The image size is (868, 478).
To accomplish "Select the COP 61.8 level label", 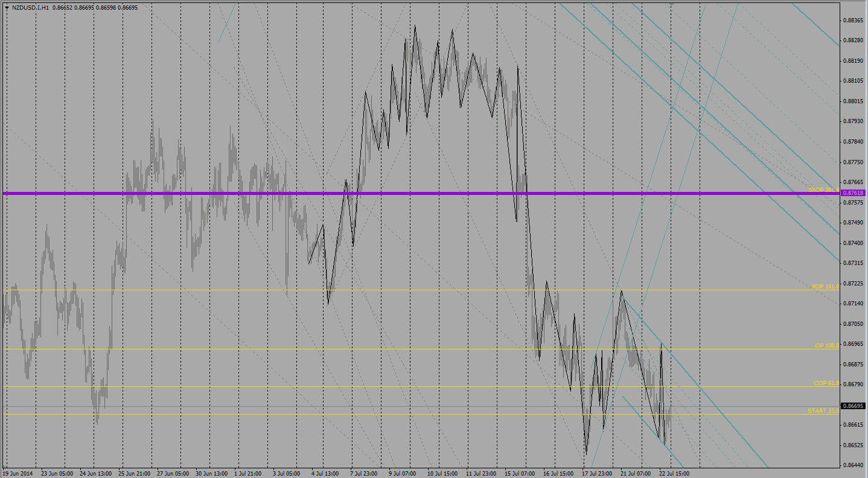I will click(826, 383).
